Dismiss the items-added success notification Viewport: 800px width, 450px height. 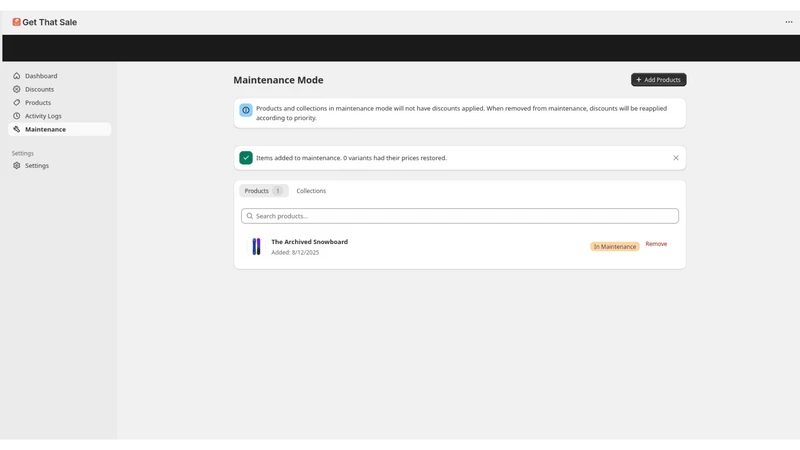click(676, 158)
